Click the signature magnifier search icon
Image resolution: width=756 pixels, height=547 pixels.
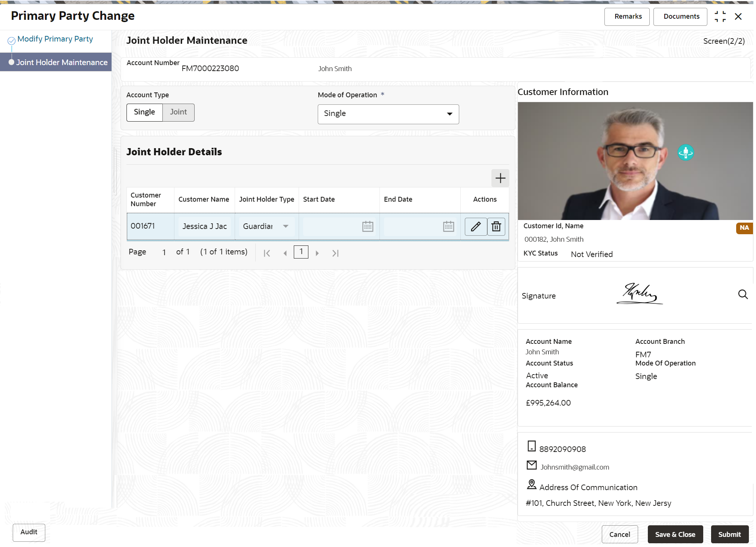click(x=743, y=294)
